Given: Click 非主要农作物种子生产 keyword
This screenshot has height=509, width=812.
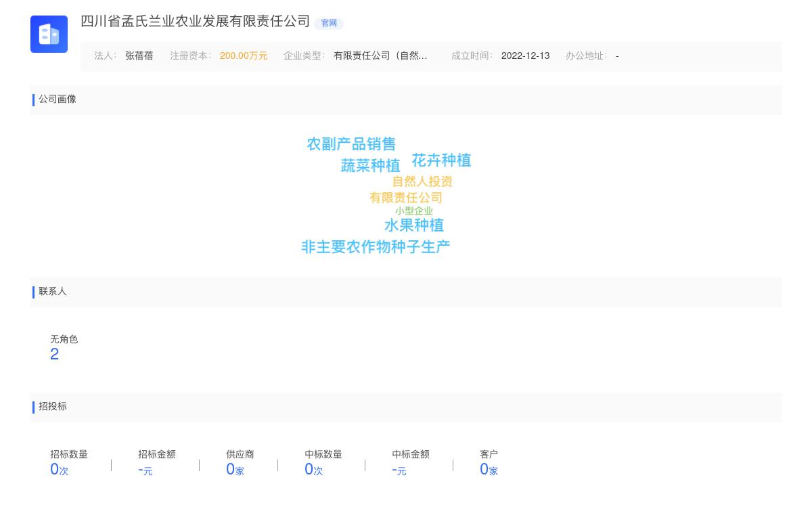Looking at the screenshot, I should coord(376,248).
